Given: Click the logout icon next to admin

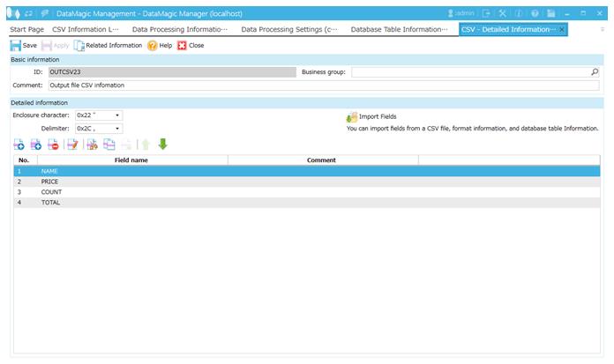Looking at the screenshot, I should [486, 13].
